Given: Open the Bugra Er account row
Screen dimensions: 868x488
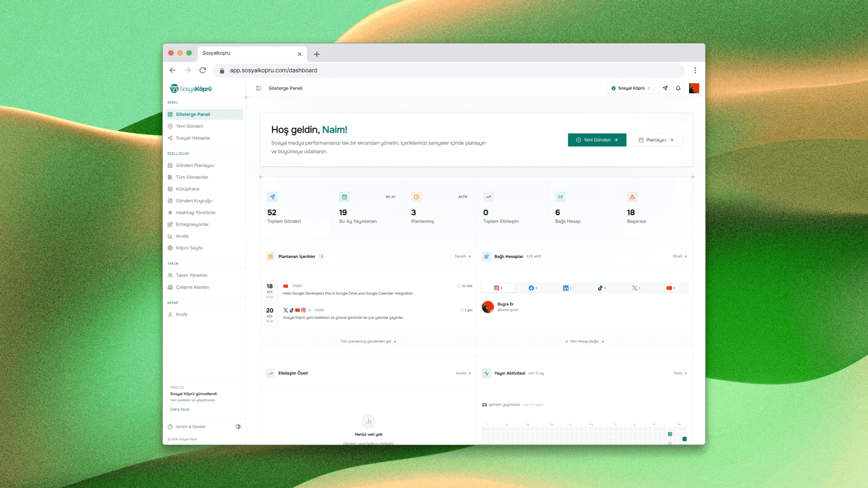Looking at the screenshot, I should point(585,307).
